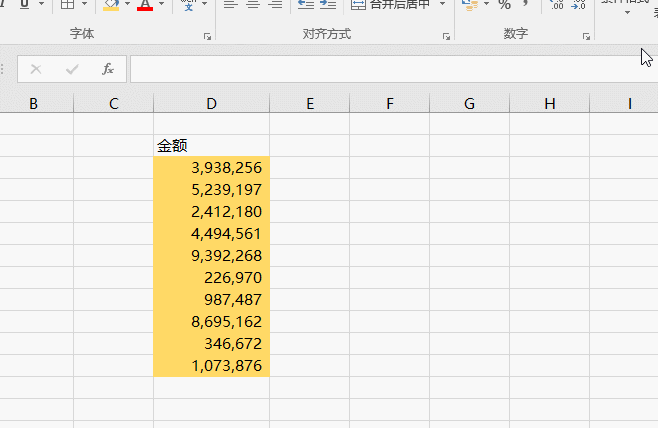Select column D header
Screen dimensions: 658x428
(x=212, y=104)
